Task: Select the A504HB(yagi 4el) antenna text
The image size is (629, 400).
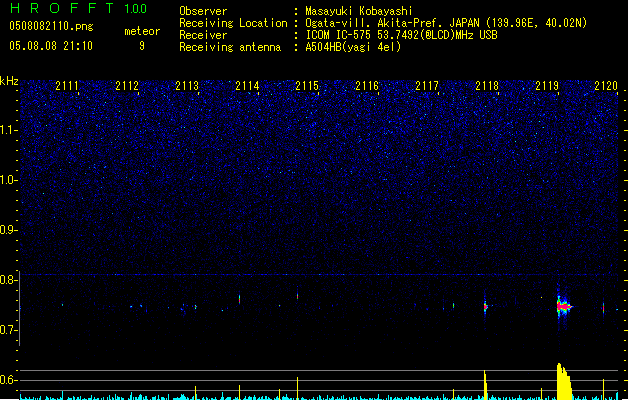Action: click(x=353, y=47)
